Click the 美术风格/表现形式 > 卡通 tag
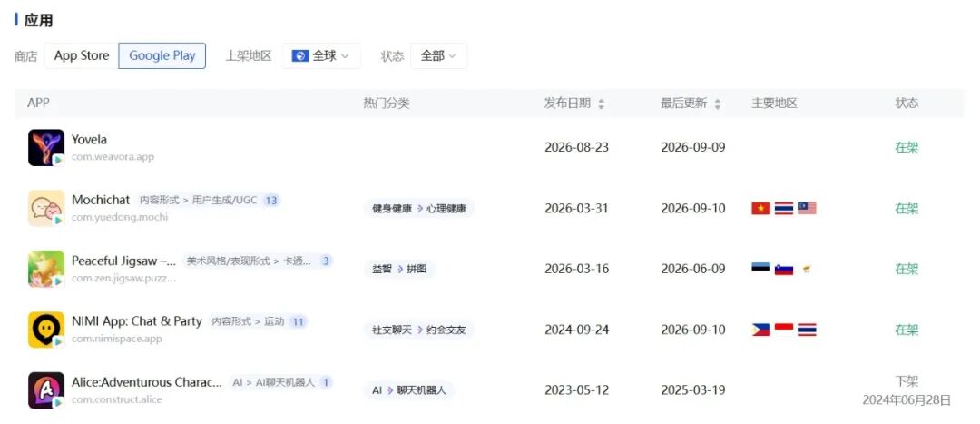980x424 pixels. tap(249, 261)
